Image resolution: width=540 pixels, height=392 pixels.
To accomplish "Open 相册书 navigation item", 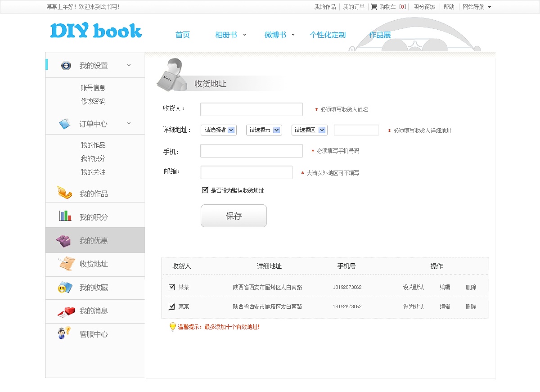I will click(x=226, y=35).
